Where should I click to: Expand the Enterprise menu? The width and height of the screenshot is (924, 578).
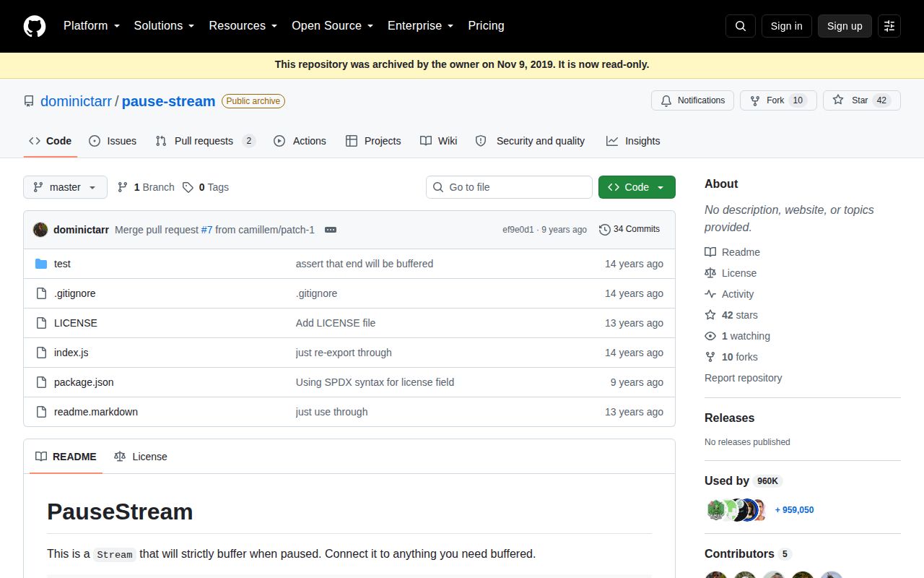pos(421,26)
